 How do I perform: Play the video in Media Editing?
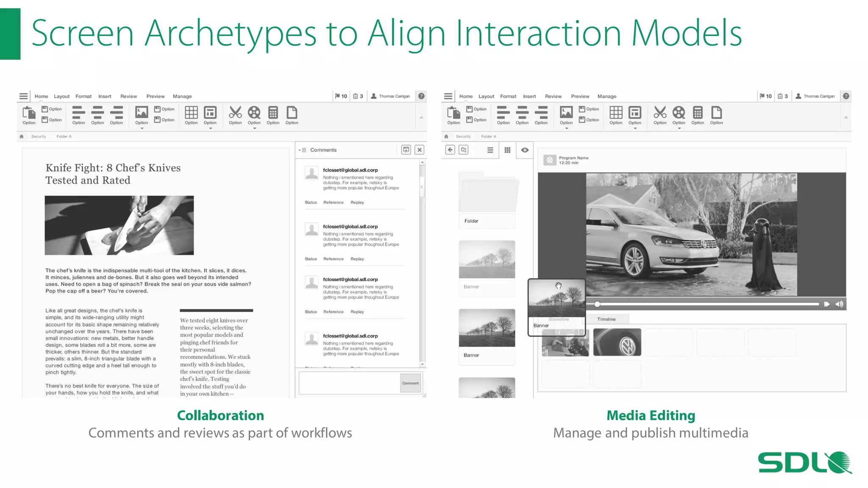pos(826,304)
